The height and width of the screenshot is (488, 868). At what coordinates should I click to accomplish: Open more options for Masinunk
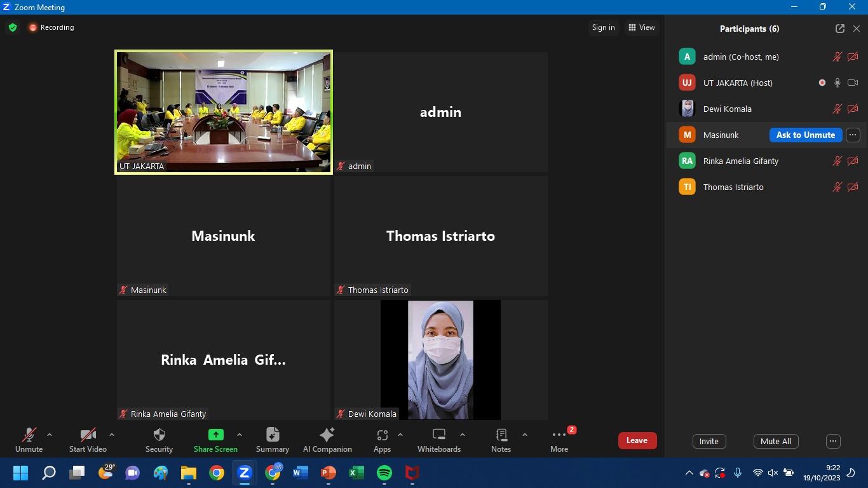click(x=853, y=135)
